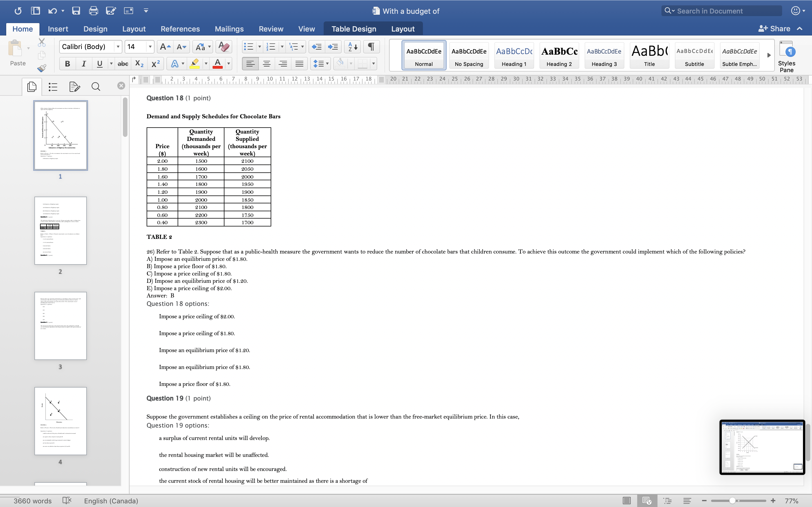Select page 2 thumbnail in sidebar
This screenshot has width=812, height=507.
coord(60,231)
